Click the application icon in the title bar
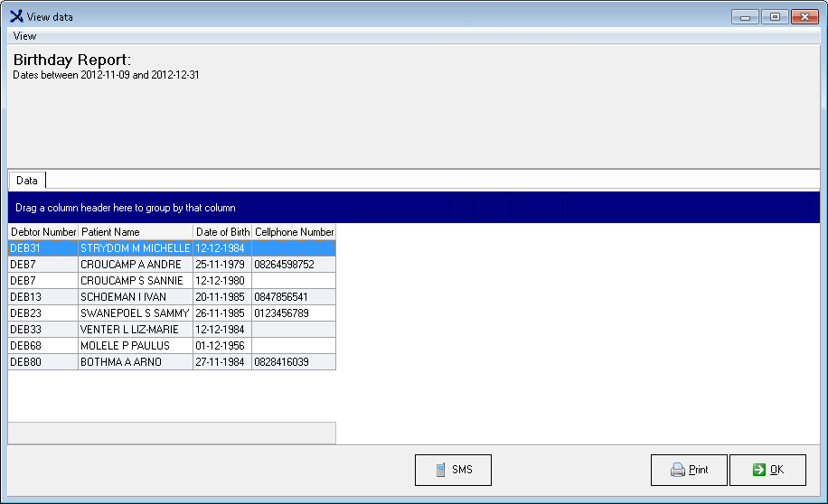The width and height of the screenshot is (828, 504). (x=16, y=16)
